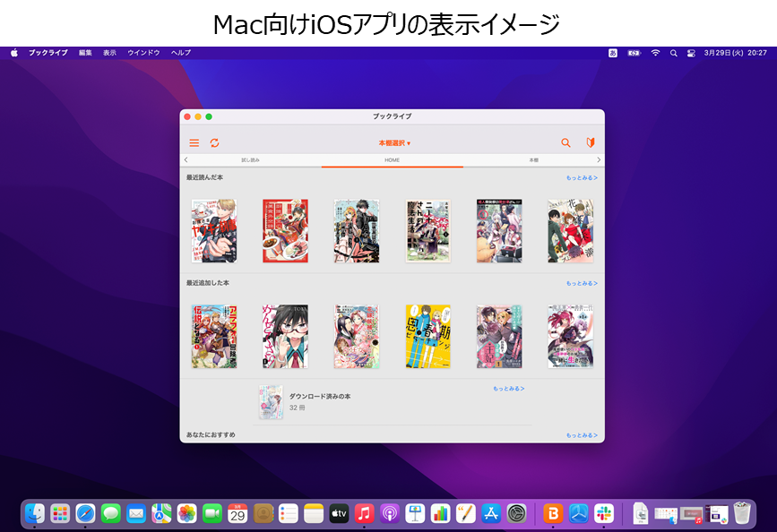Open Keynote from the Dock
Screen dimensions: 777x532
(415, 514)
